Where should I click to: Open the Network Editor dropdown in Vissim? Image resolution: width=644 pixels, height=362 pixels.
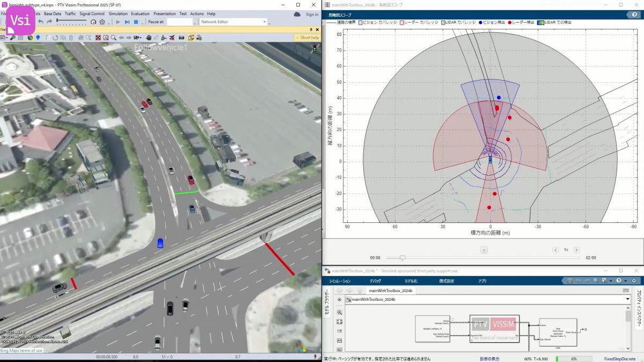pyautogui.click(x=264, y=22)
